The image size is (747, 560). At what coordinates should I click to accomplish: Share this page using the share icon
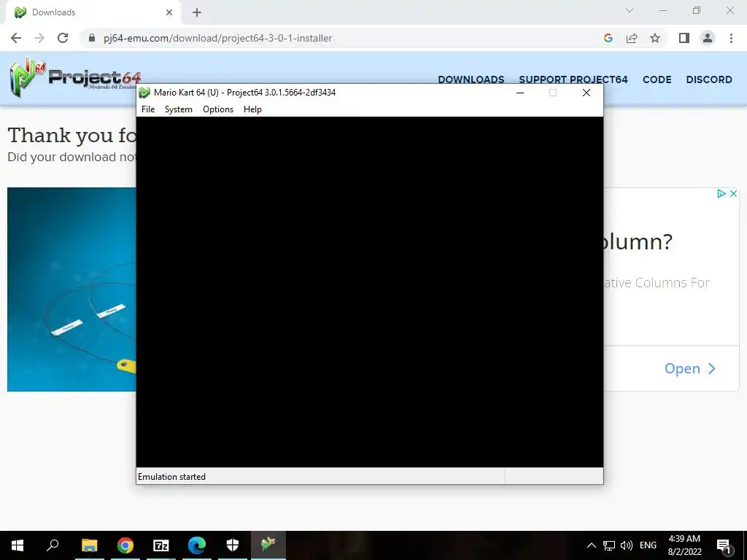pos(632,38)
